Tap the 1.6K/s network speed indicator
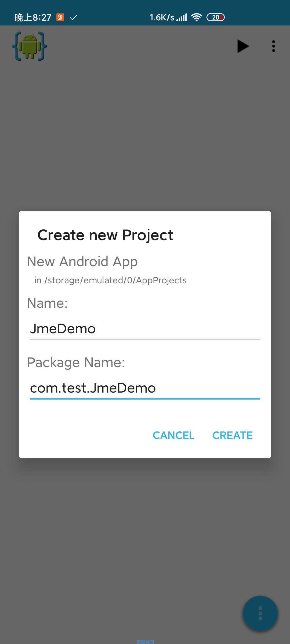 [x=162, y=18]
